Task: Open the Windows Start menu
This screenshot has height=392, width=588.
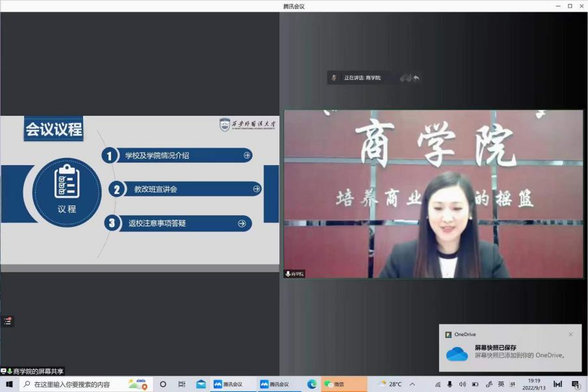Action: (x=9, y=384)
